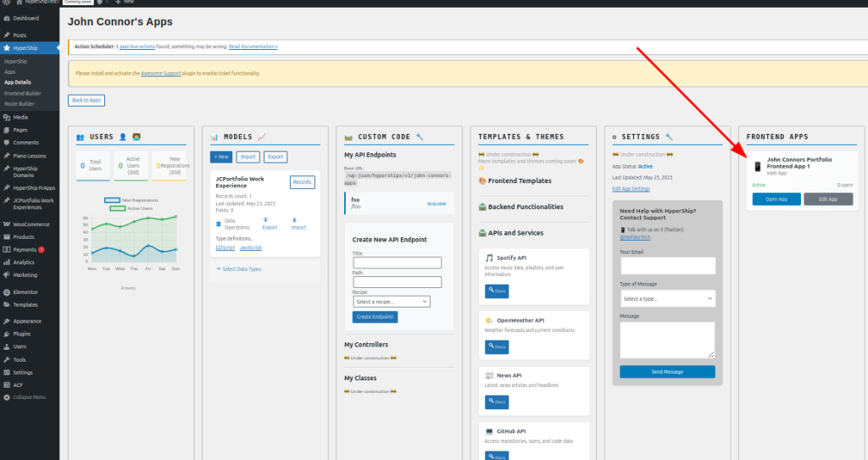Screen dimensions: 868x460
Task: Open the CDScript type definitions link
Action: point(225,247)
